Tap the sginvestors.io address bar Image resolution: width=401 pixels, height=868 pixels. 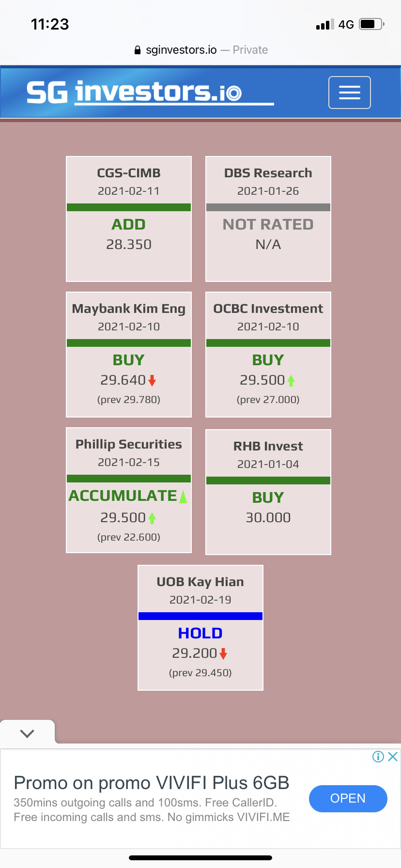click(200, 50)
